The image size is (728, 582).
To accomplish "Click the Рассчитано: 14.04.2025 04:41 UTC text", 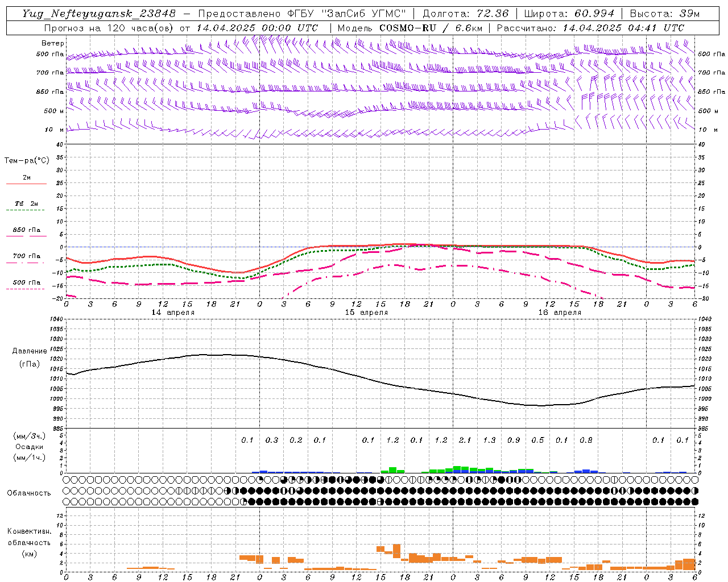I will click(590, 28).
